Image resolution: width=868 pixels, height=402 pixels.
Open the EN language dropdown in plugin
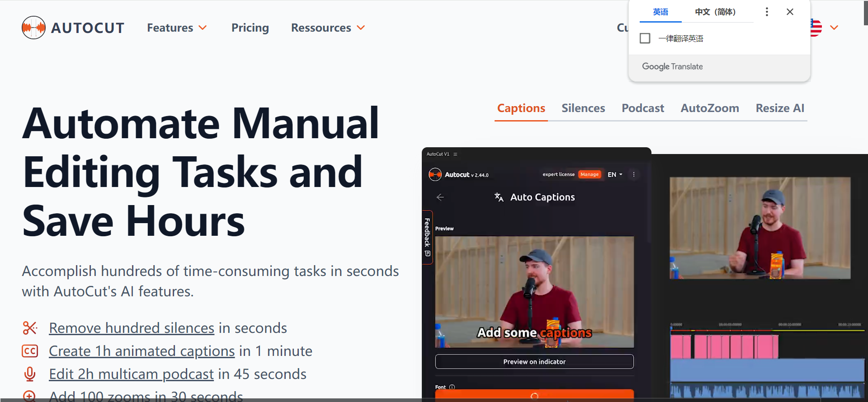(x=615, y=174)
